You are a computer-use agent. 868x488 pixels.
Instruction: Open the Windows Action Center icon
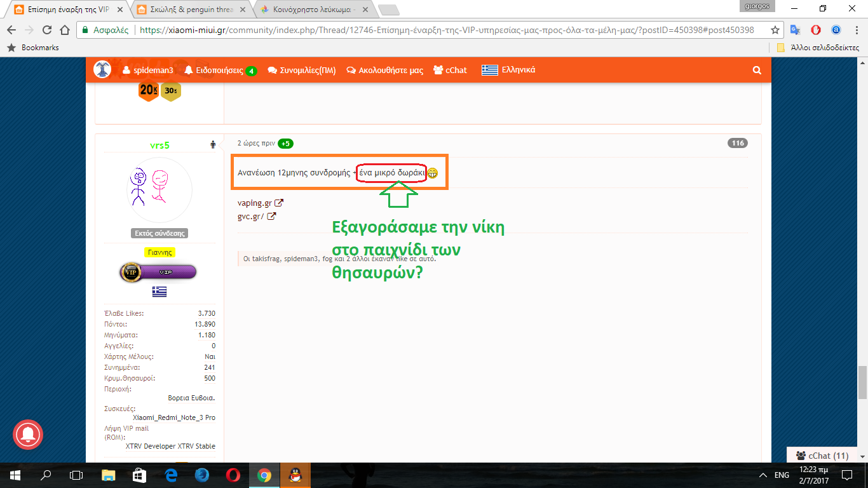[x=847, y=475]
